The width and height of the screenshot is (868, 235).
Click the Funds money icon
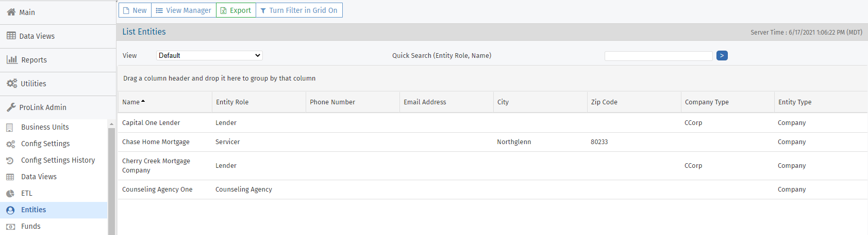pos(10,226)
